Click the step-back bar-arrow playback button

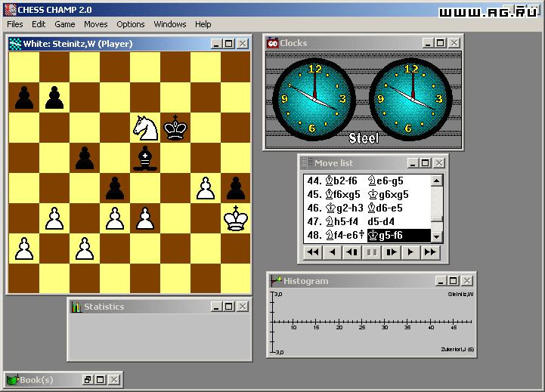351,252
